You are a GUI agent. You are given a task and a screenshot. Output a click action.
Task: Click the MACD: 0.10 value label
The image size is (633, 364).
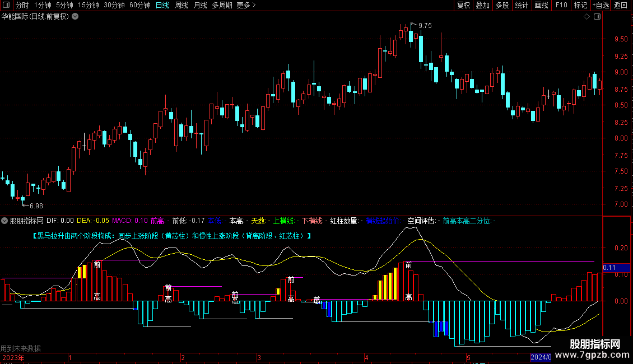[129, 221]
